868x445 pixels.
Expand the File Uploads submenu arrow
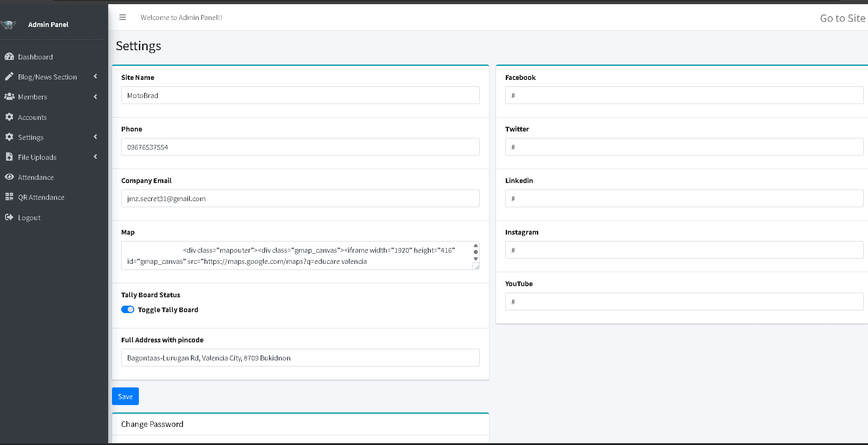[x=95, y=157]
